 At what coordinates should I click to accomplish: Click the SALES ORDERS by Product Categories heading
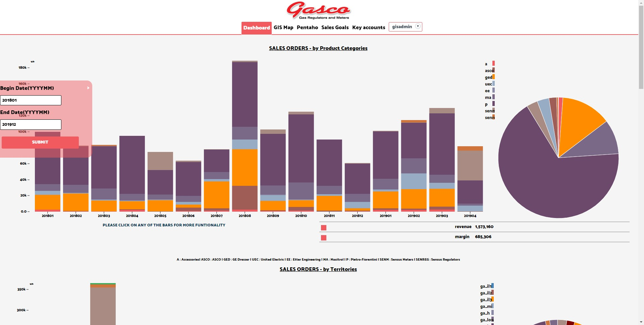[x=318, y=48]
